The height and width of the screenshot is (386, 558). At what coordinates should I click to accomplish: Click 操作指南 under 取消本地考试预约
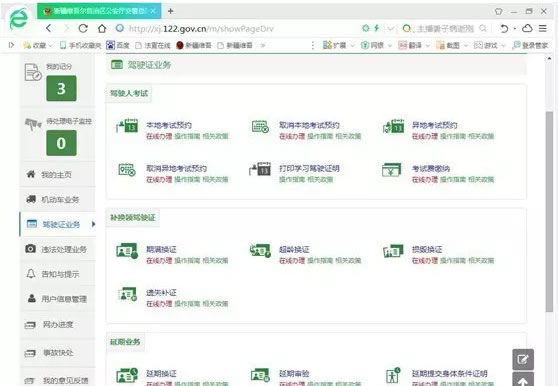pyautogui.click(x=320, y=136)
